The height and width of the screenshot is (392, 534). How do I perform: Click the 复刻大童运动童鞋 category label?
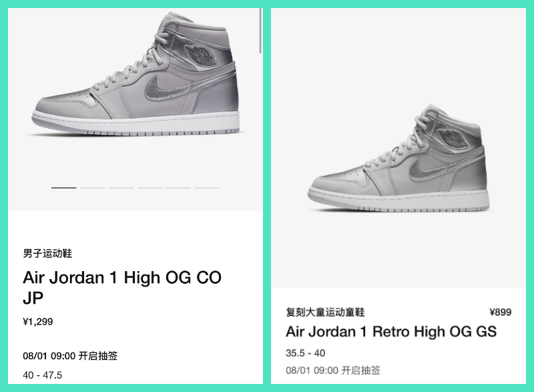[325, 312]
